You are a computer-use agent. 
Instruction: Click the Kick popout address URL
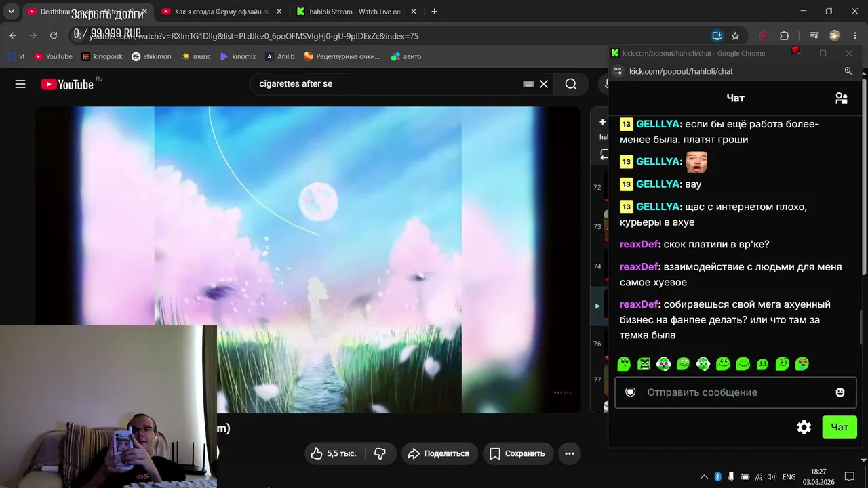(681, 71)
